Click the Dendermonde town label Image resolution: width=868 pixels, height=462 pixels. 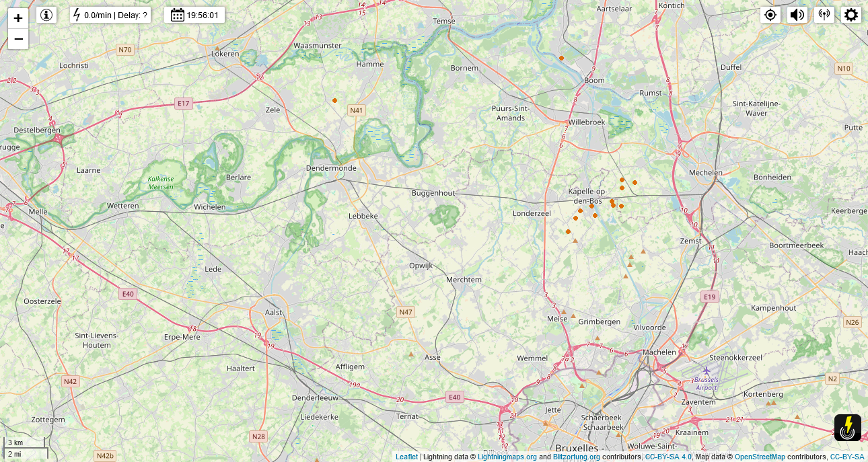(331, 167)
